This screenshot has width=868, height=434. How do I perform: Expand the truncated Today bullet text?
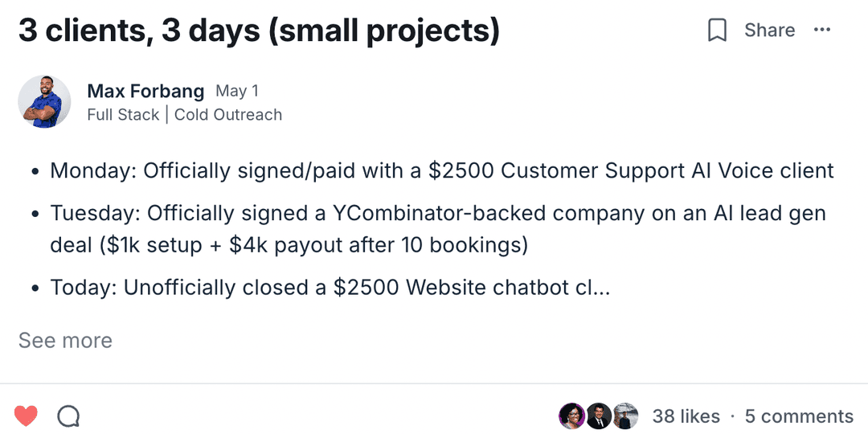330,288
